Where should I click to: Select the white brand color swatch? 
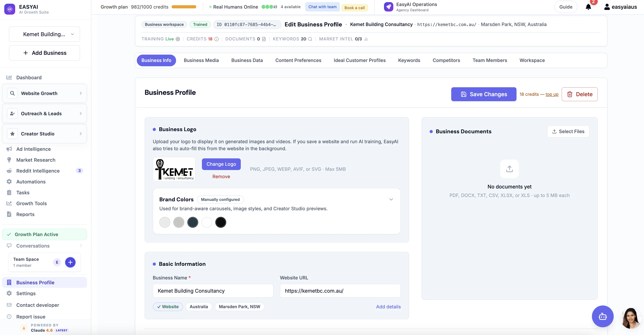pos(207,222)
